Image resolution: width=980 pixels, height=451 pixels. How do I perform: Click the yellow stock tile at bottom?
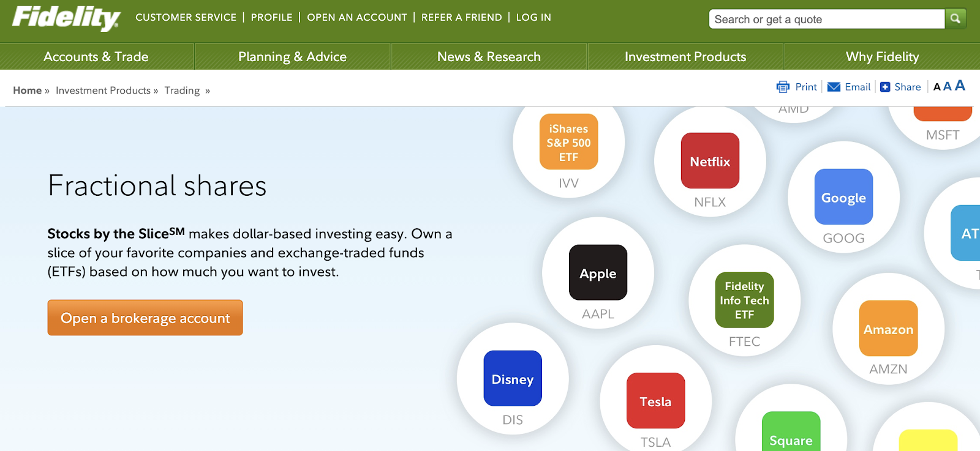(x=928, y=441)
